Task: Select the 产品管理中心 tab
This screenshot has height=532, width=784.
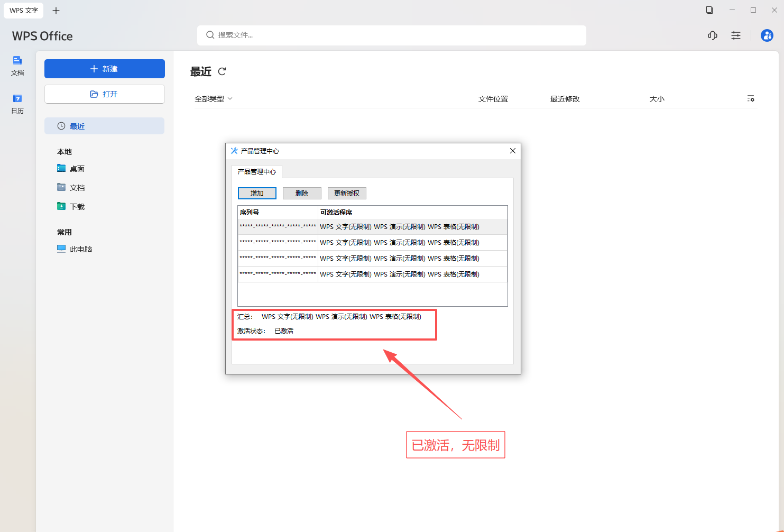Action: click(x=256, y=172)
